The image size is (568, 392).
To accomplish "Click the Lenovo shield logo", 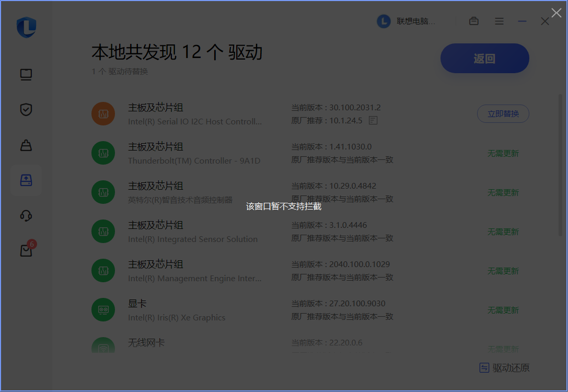I will (26, 27).
